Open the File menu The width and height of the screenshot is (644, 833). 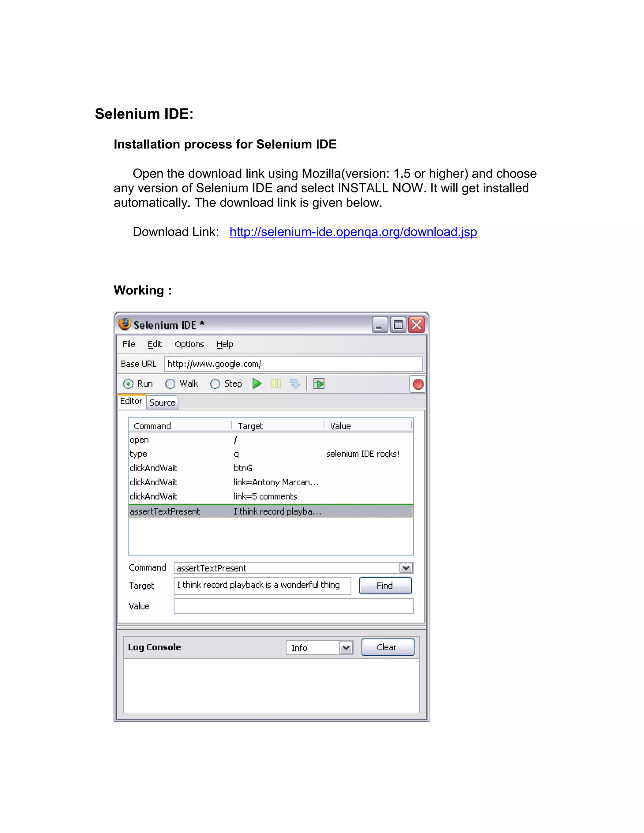129,344
